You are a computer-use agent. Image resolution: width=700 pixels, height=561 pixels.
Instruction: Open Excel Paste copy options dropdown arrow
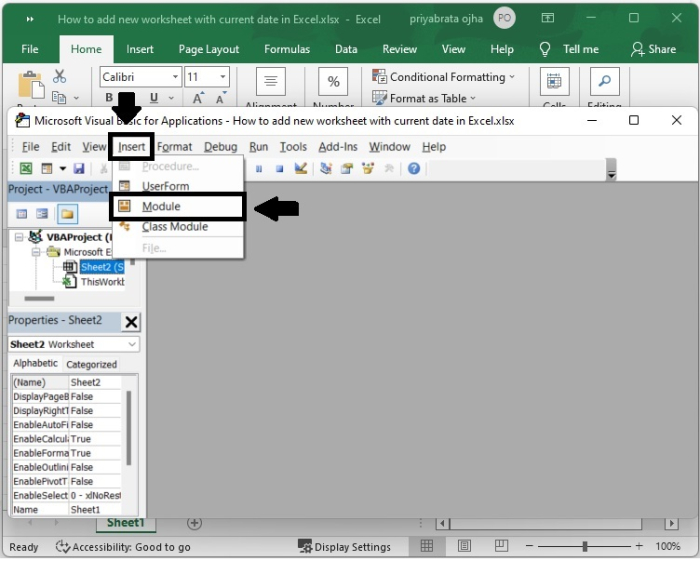pos(76,97)
